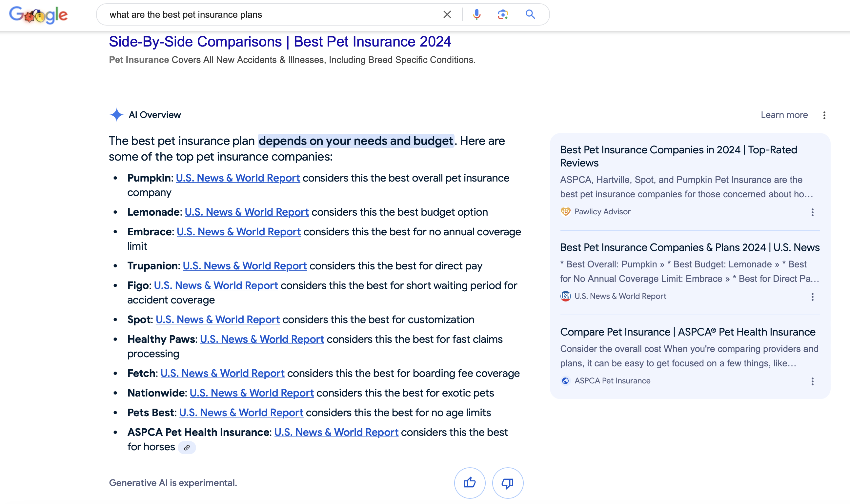Open the Side-By-Side Comparisons ad headline
This screenshot has width=850, height=504.
tap(280, 41)
